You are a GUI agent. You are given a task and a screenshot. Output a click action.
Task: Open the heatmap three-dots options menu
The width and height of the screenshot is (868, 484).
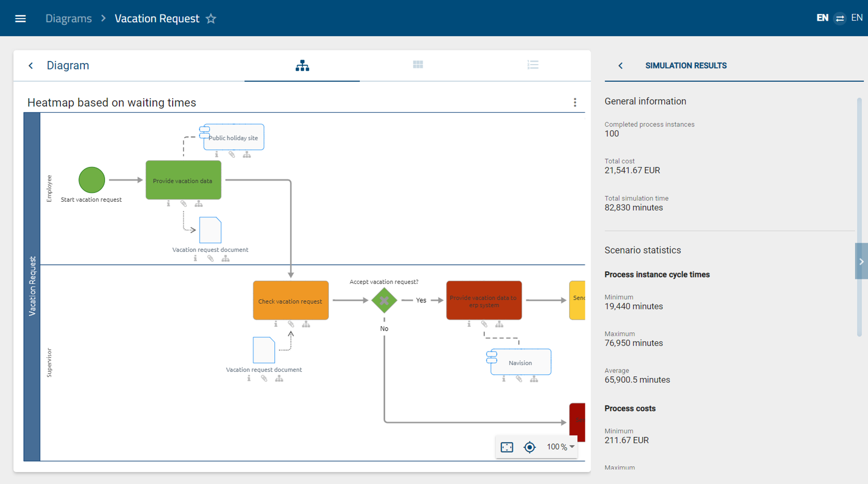tap(575, 102)
